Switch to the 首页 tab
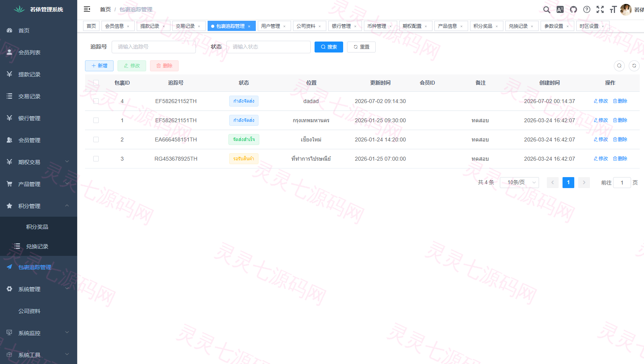Viewport: 644px width, 364px height. pyautogui.click(x=91, y=26)
